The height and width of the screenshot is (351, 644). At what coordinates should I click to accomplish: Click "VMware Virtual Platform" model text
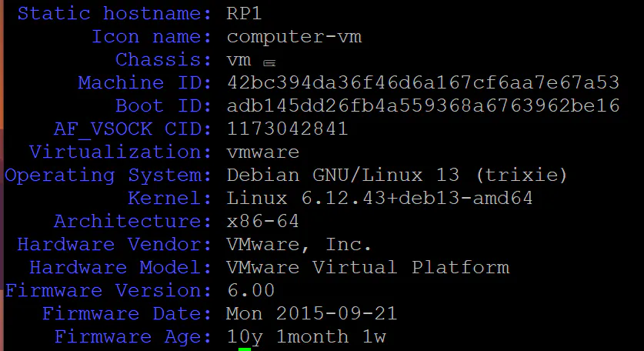pos(368,267)
